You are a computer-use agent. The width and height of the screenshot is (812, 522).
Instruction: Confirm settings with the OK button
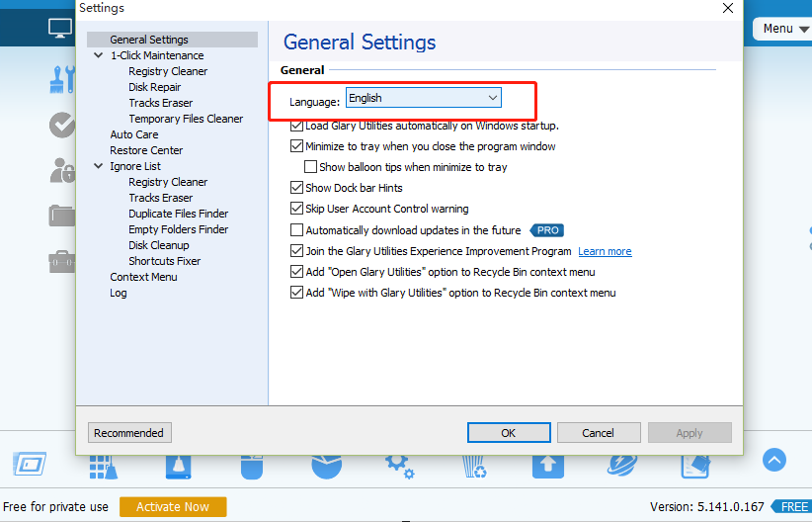pos(509,432)
